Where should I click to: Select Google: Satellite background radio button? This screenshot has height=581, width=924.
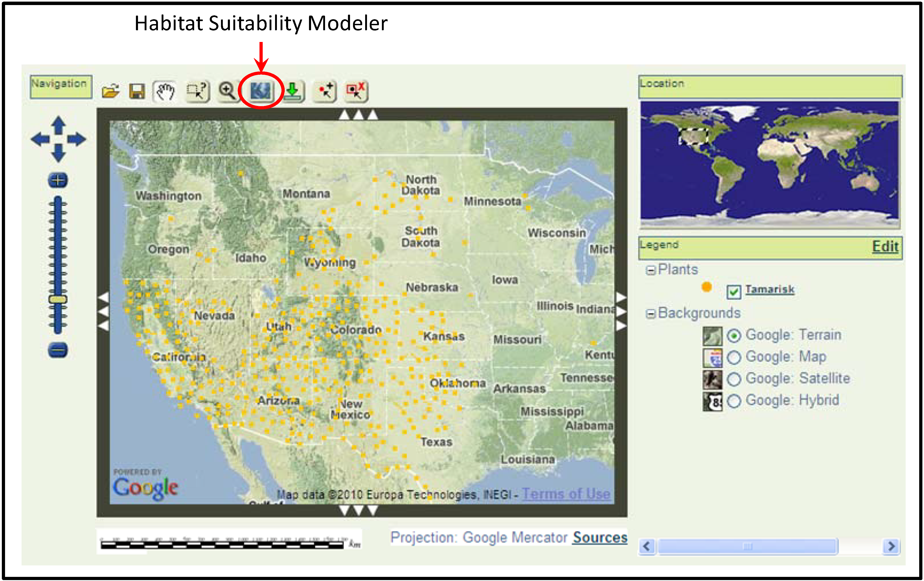734,379
